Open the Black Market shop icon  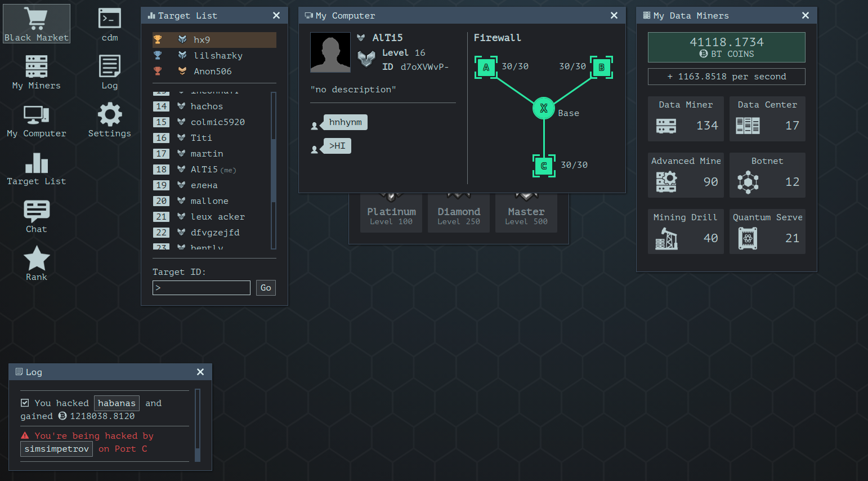click(x=37, y=24)
